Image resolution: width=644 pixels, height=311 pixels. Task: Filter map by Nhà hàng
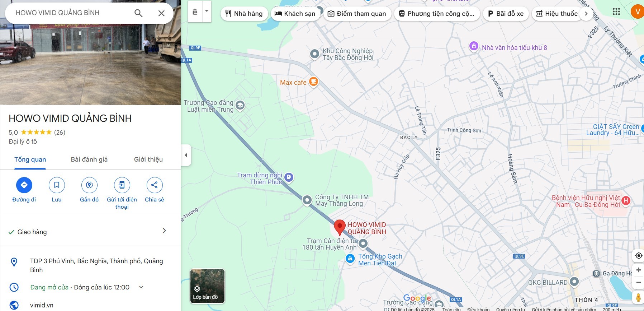(244, 14)
